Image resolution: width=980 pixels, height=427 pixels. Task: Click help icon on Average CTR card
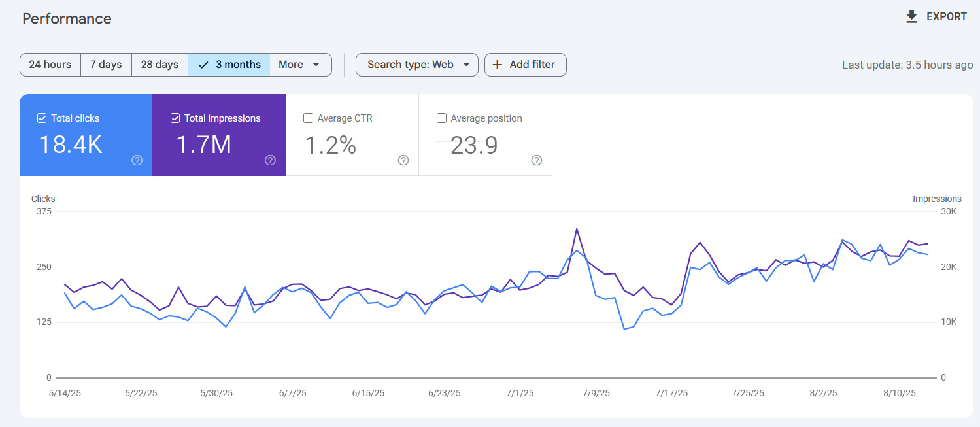pyautogui.click(x=403, y=160)
